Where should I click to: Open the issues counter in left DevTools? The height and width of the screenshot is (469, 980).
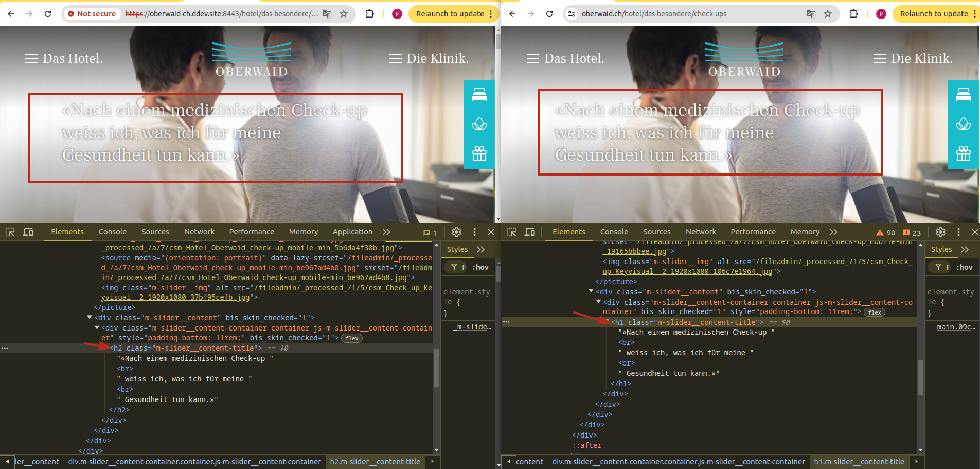pyautogui.click(x=430, y=233)
